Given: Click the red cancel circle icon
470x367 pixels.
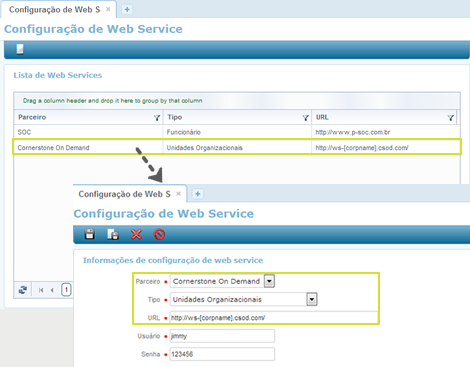Looking at the screenshot, I should click(x=159, y=234).
